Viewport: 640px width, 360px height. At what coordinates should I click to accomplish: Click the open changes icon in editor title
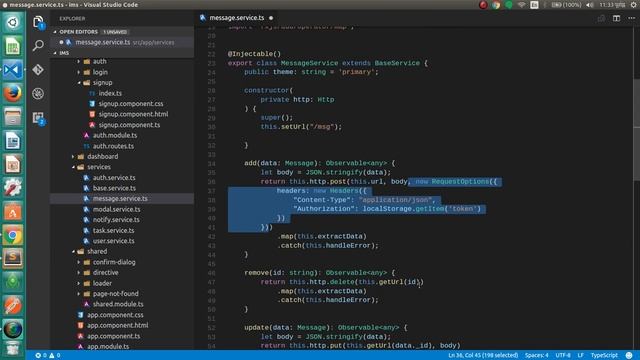coord(601,18)
